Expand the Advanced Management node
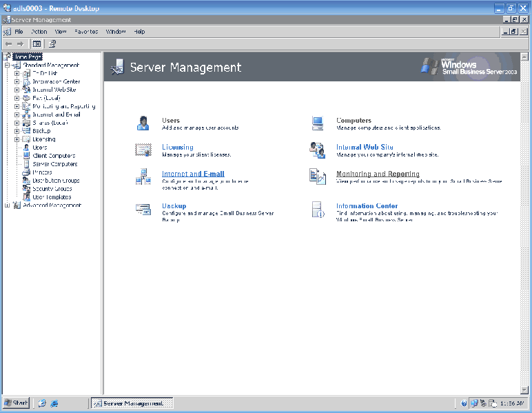The width and height of the screenshot is (532, 413). 7,205
